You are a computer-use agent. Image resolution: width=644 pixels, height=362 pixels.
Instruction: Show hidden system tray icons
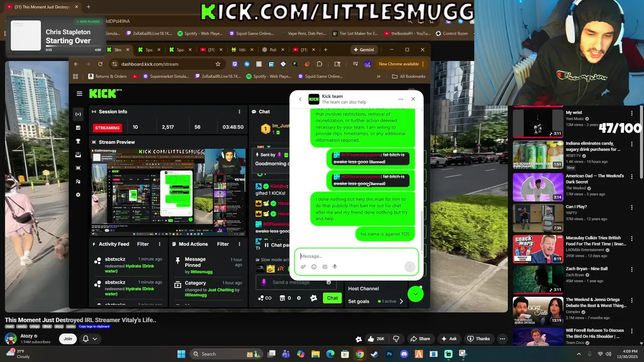578,354
